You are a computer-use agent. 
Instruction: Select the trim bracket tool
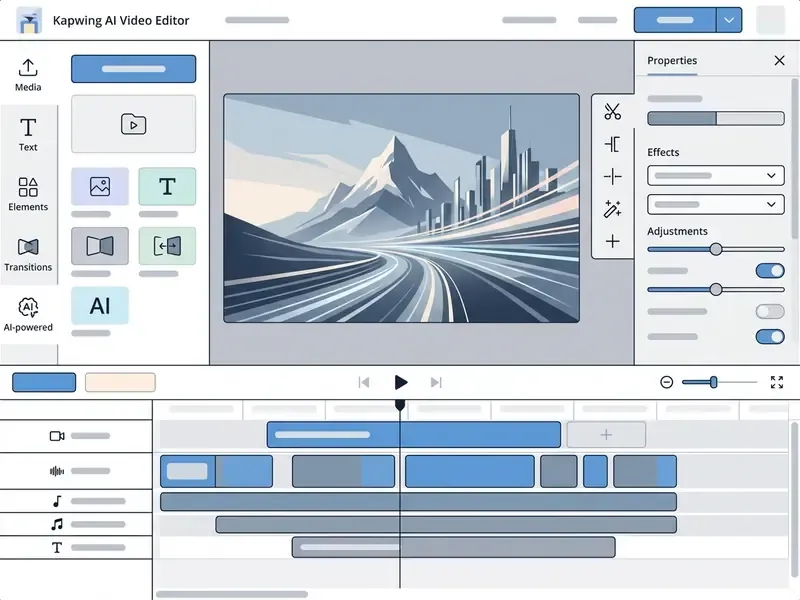(x=612, y=144)
